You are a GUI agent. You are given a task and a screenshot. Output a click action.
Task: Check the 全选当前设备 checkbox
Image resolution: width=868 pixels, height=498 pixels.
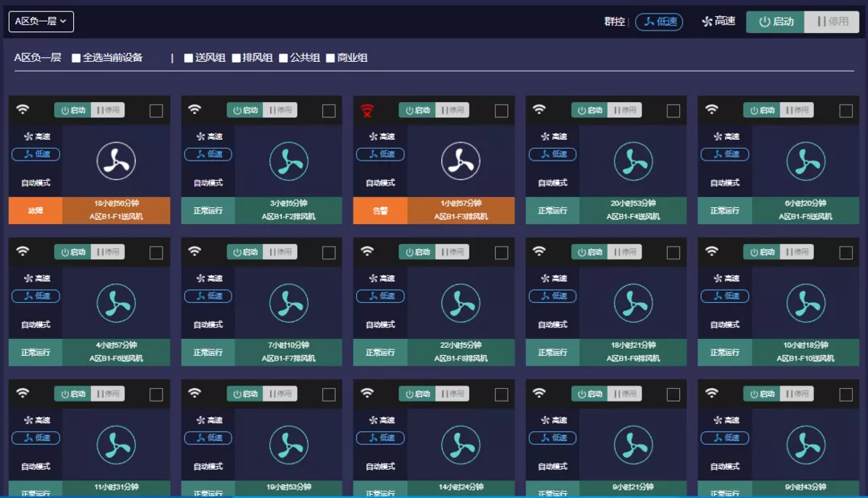point(76,58)
